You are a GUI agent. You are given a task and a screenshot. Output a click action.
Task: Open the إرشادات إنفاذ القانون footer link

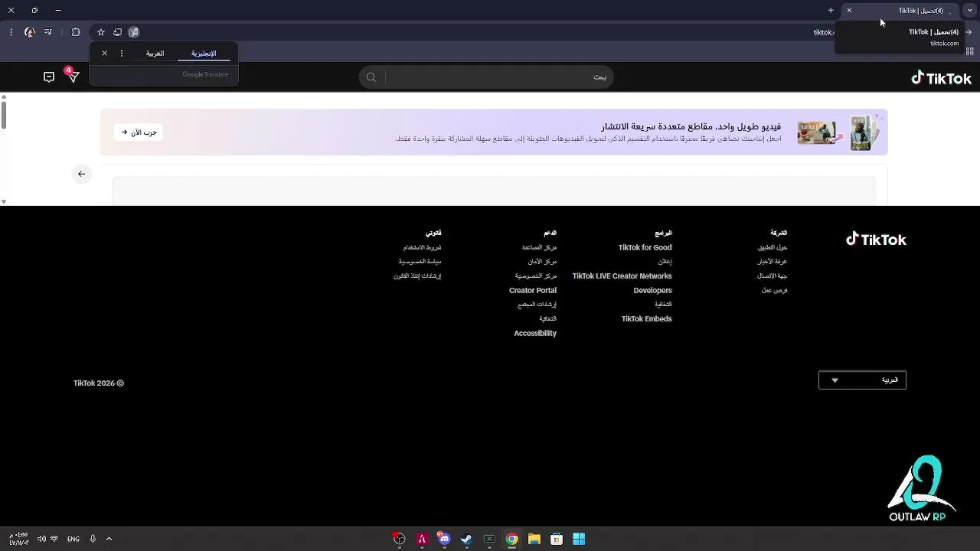[417, 276]
